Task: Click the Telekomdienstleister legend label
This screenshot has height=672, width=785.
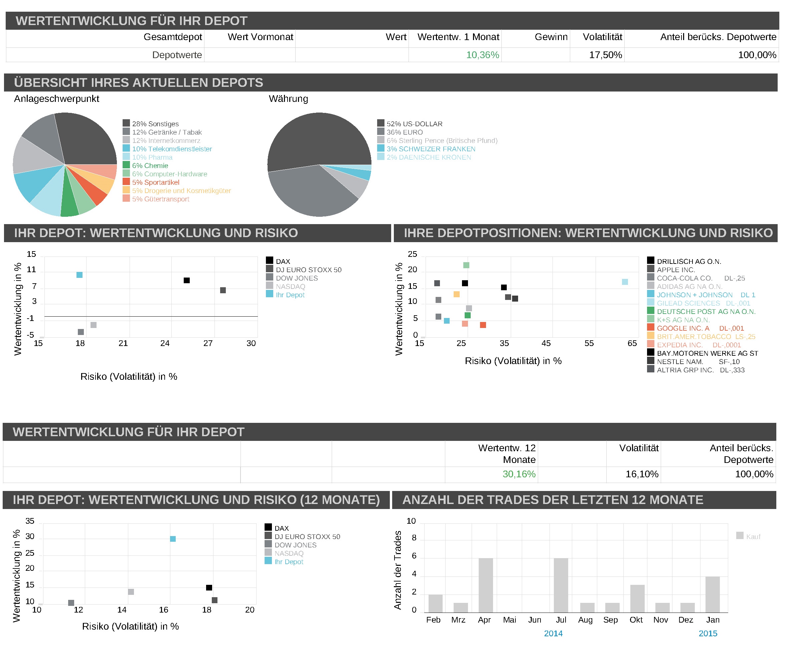Action: [172, 149]
